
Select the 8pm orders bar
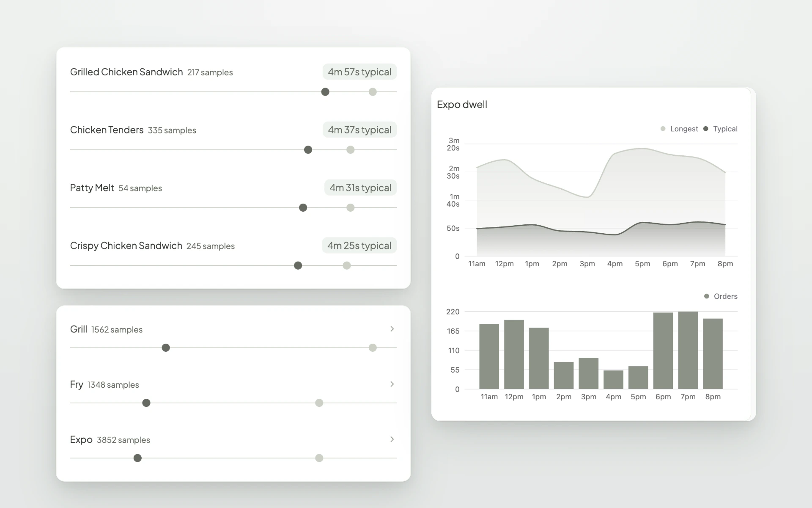click(713, 354)
